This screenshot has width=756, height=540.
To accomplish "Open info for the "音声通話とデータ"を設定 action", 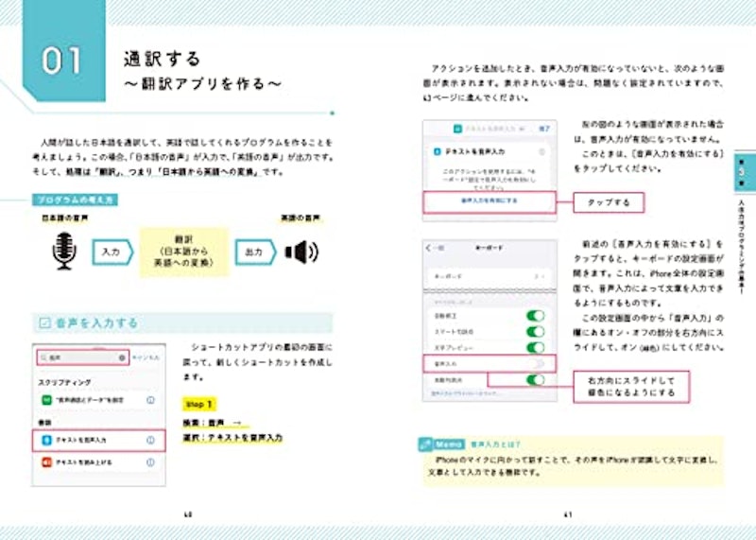I will pos(150,400).
